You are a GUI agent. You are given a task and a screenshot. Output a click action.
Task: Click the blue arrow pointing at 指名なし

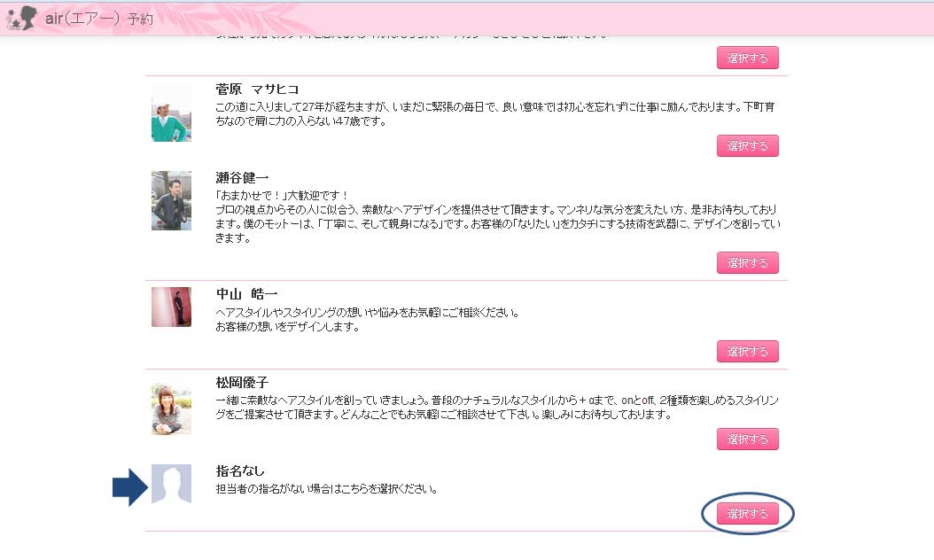point(130,487)
